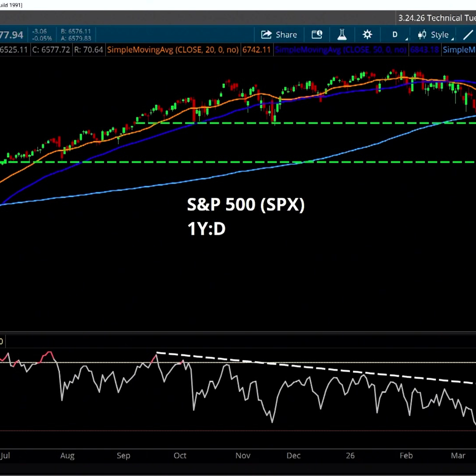Image resolution: width=476 pixels, height=476 pixels.
Task: Open chart settings gear icon
Action: pyautogui.click(x=367, y=35)
